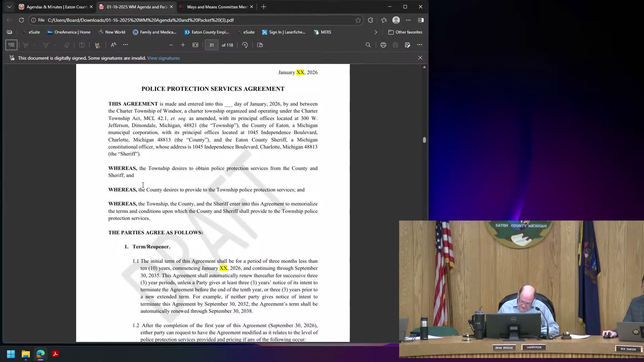Print the PDF document
Image resolution: width=644 pixels, height=362 pixels.
[383, 45]
